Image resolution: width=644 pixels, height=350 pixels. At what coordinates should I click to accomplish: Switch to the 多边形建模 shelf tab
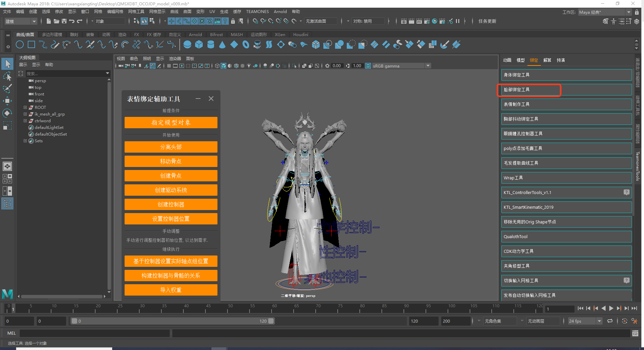pos(52,34)
